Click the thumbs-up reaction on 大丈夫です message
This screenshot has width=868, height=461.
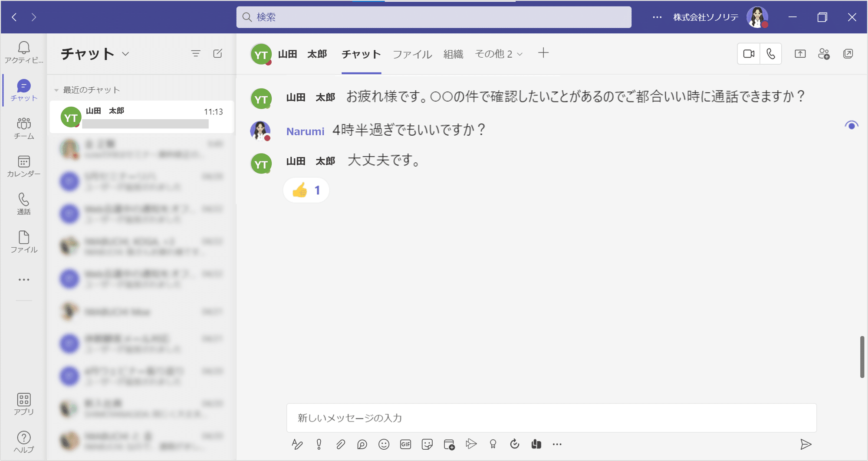[x=306, y=190]
